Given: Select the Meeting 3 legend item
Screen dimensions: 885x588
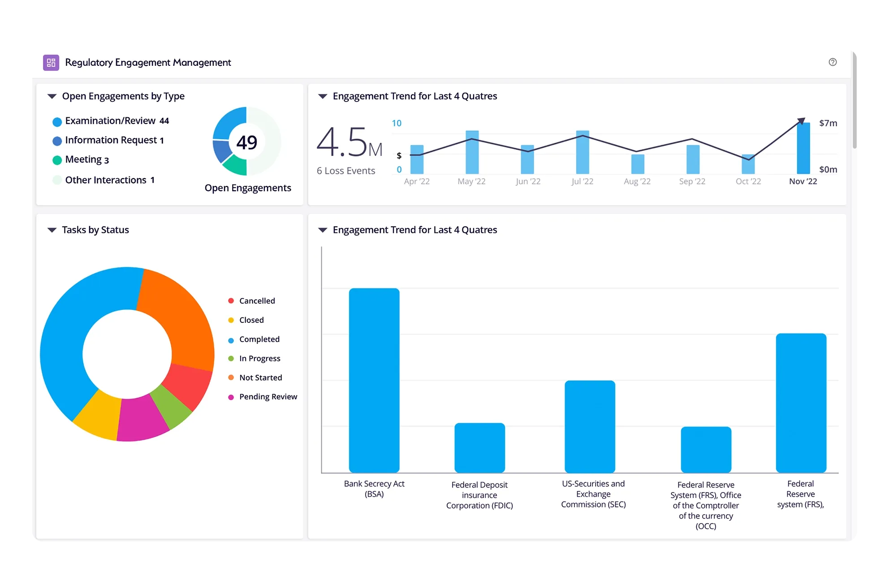Looking at the screenshot, I should [86, 160].
